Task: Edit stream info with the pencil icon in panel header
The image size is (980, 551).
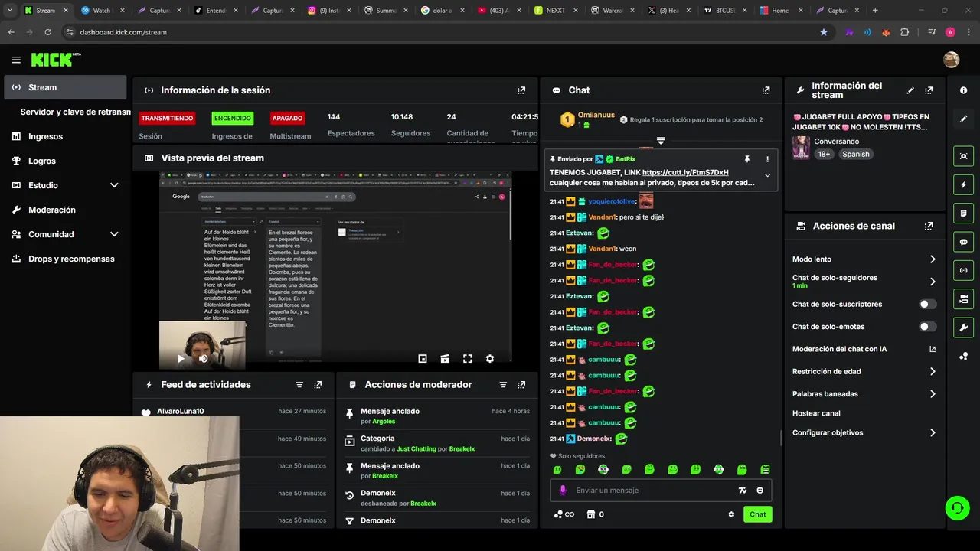Action: (910, 90)
